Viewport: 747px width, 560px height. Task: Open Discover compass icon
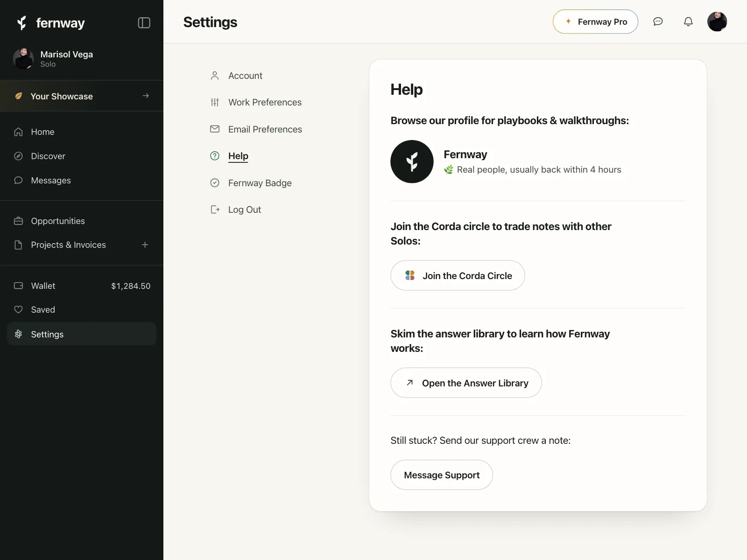click(18, 156)
